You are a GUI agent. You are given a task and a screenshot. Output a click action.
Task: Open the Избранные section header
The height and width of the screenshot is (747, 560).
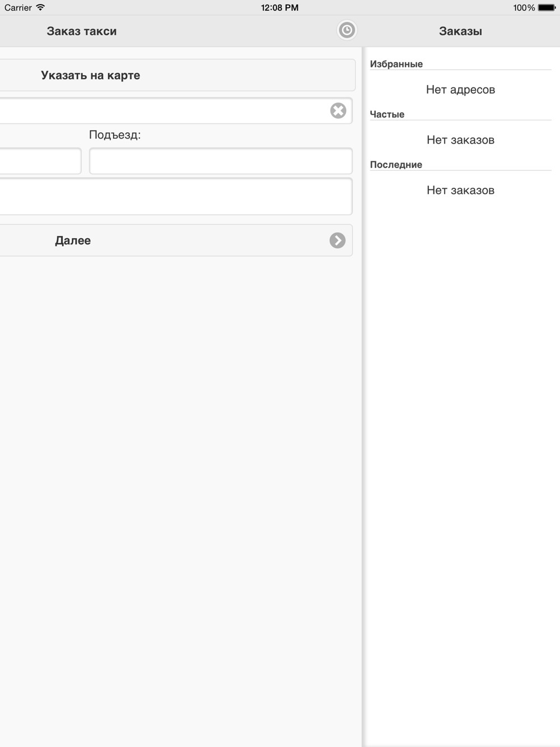coord(396,64)
